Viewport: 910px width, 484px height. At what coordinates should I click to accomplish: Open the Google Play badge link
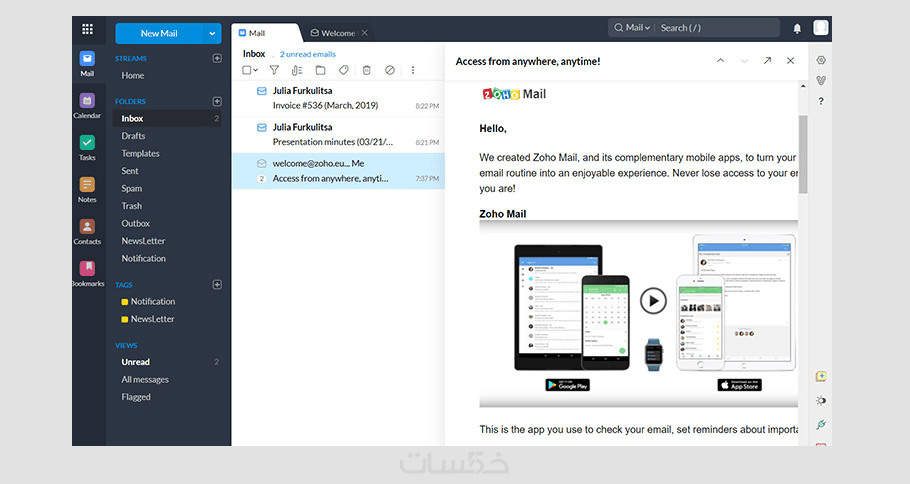568,385
